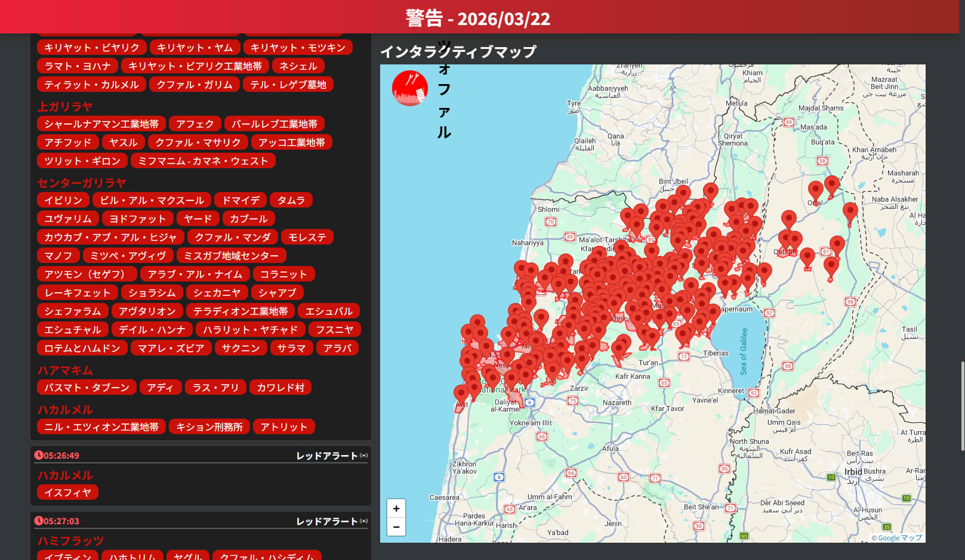
Task: Click the ハアマキム region heading
Action: pos(65,370)
